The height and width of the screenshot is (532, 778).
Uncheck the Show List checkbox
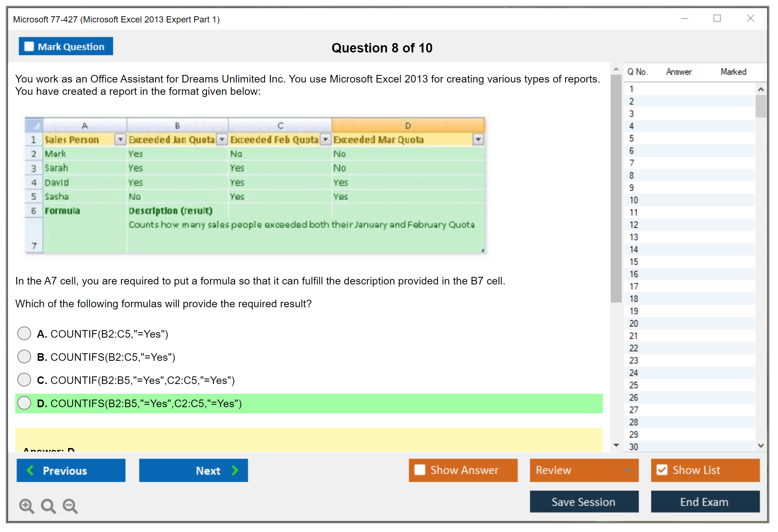click(662, 470)
